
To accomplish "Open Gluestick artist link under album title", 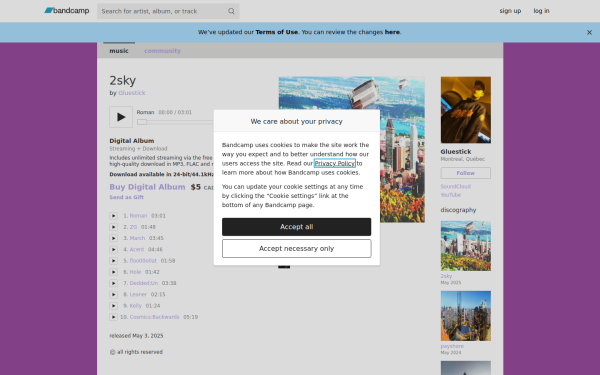I will [132, 93].
